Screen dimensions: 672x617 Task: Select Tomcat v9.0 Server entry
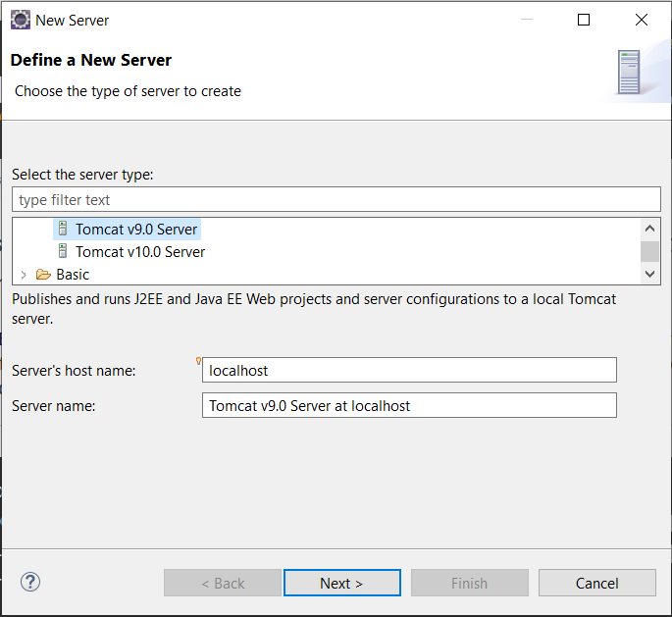[136, 230]
